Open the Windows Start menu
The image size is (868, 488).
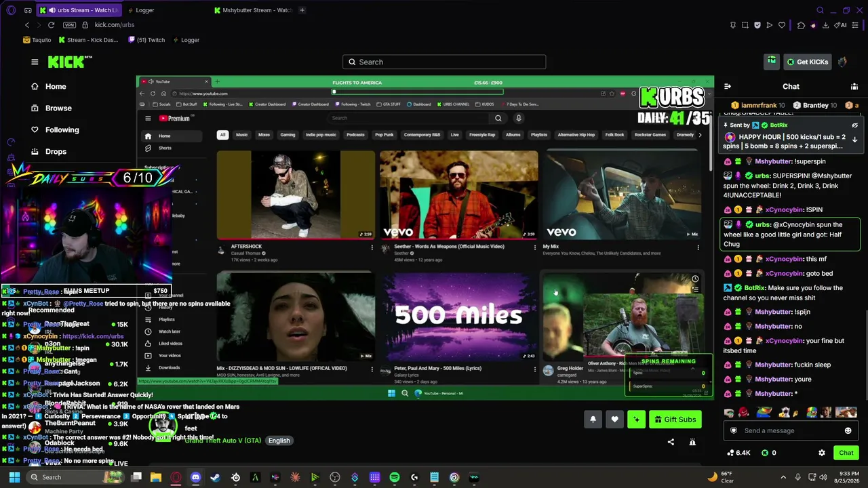tap(14, 477)
